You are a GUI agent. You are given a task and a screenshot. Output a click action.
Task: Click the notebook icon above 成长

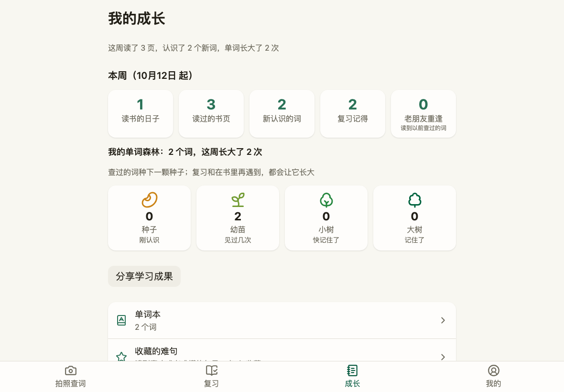click(353, 370)
